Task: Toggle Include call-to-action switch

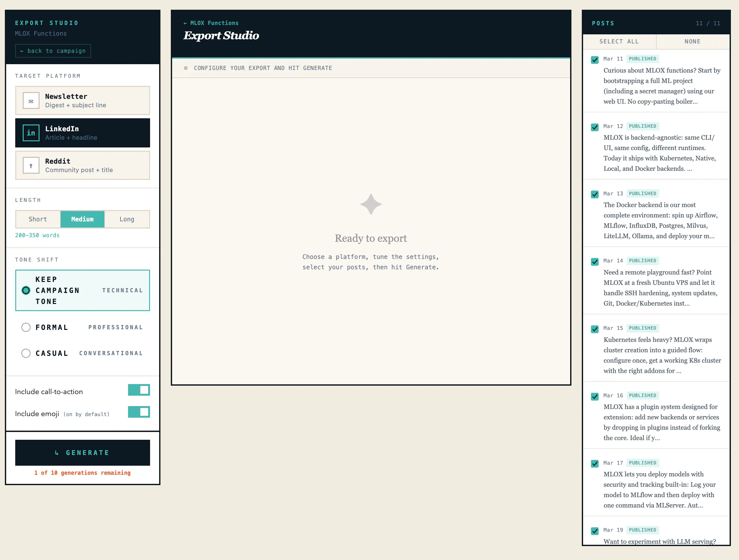Action: 139,390
